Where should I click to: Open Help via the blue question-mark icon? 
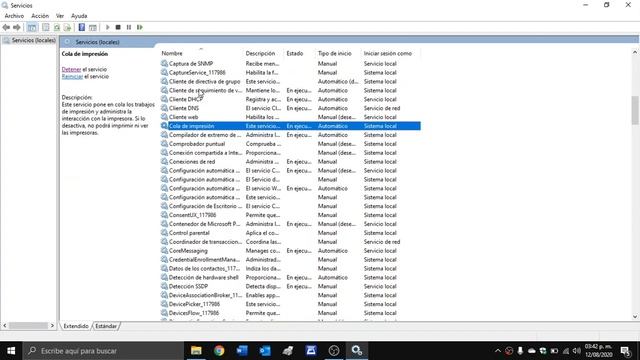click(x=82, y=27)
